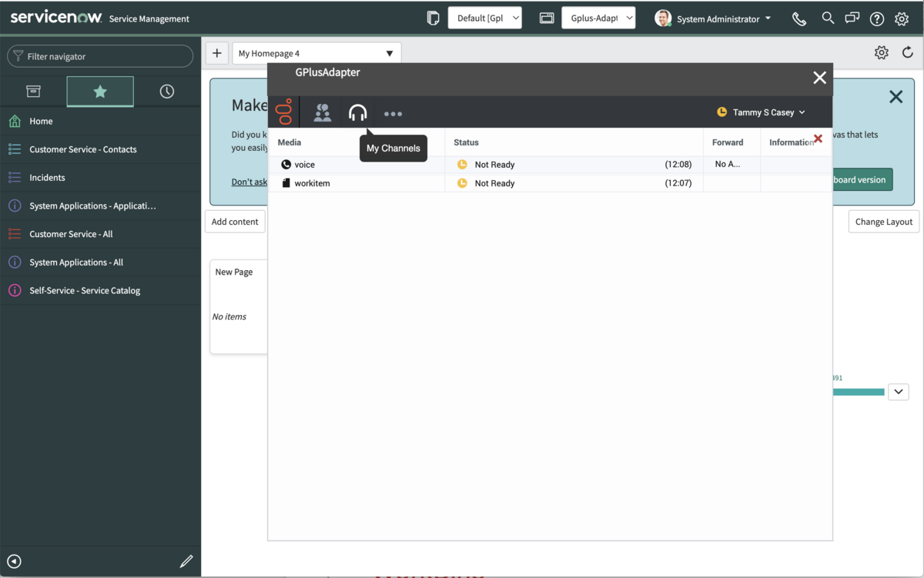Switch to History clock tab
The image size is (924, 578).
[x=166, y=91]
